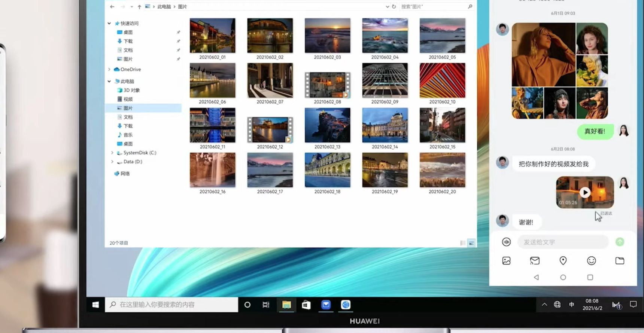
Task: Open Cortana circle icon on taskbar
Action: [247, 305]
